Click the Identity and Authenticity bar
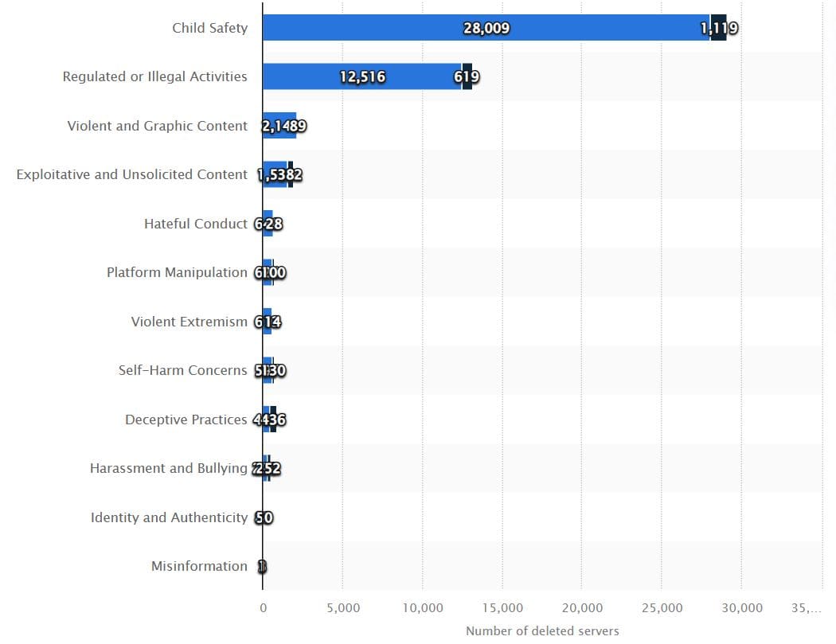This screenshot has width=836, height=644. 264,517
